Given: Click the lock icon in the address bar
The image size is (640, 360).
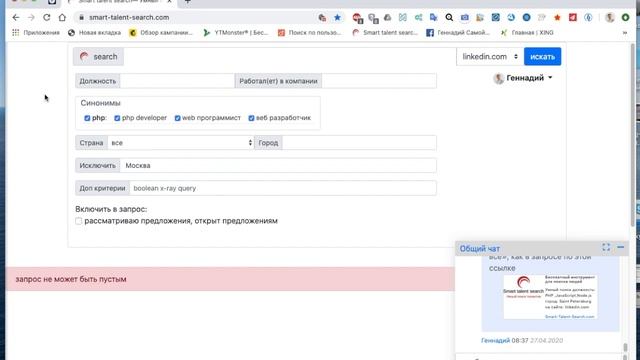Looking at the screenshot, I should (81, 18).
